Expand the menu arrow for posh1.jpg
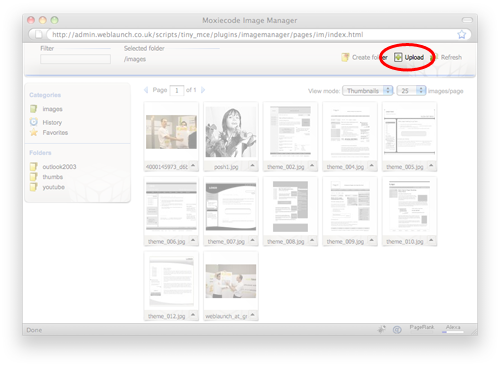Viewport: 500px width, 366px height. click(x=252, y=166)
